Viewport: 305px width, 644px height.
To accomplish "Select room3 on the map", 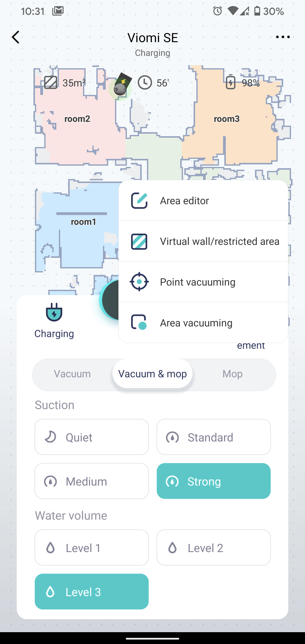I will coord(226,119).
